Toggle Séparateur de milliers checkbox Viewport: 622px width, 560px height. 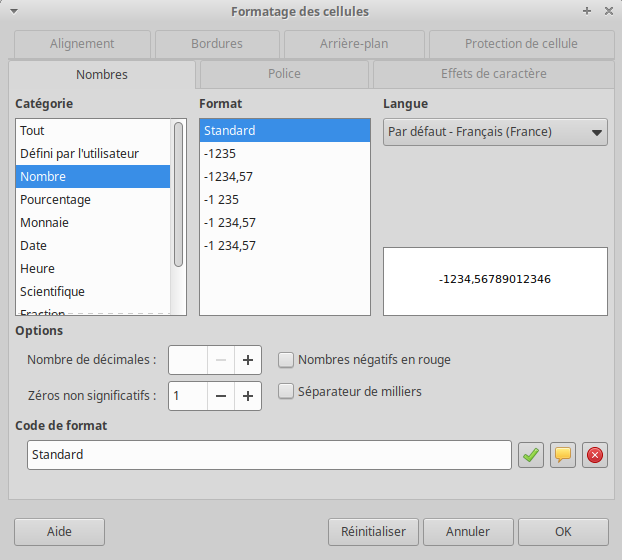point(286,391)
